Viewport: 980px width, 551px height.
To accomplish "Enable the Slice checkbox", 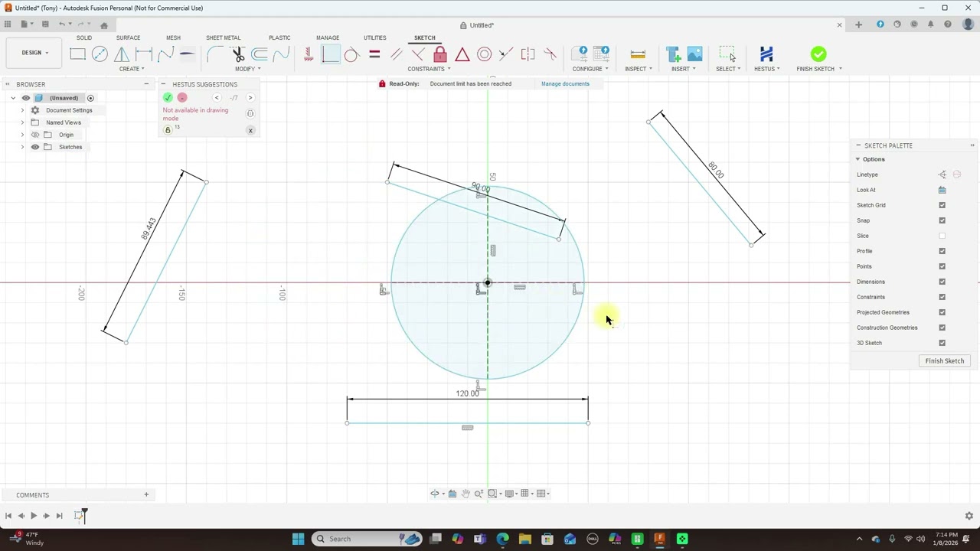I will 942,236.
